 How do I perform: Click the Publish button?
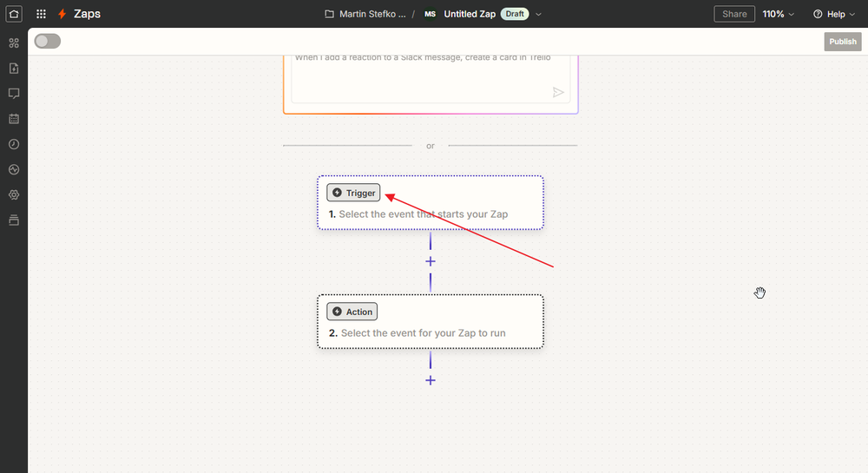click(x=843, y=42)
